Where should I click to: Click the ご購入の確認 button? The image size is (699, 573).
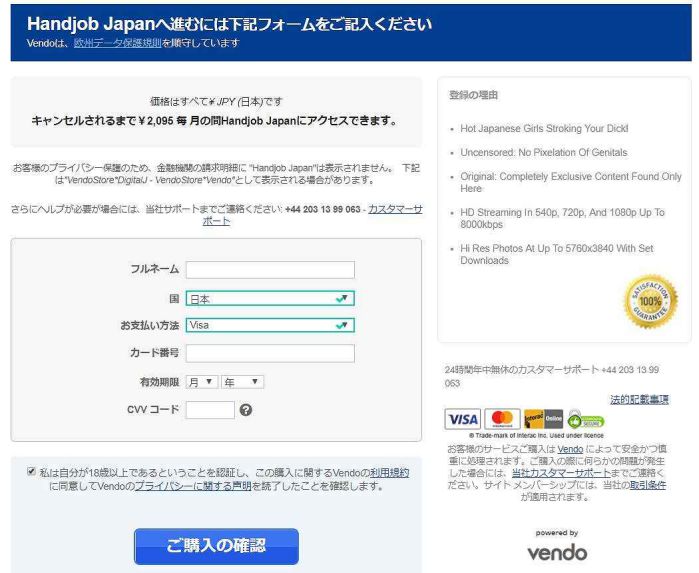tap(216, 546)
